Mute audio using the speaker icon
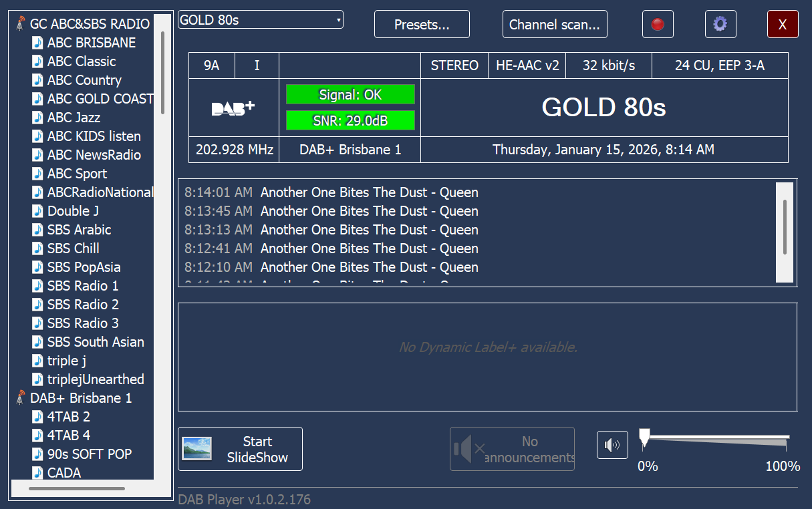The height and width of the screenshot is (509, 812). pyautogui.click(x=612, y=445)
